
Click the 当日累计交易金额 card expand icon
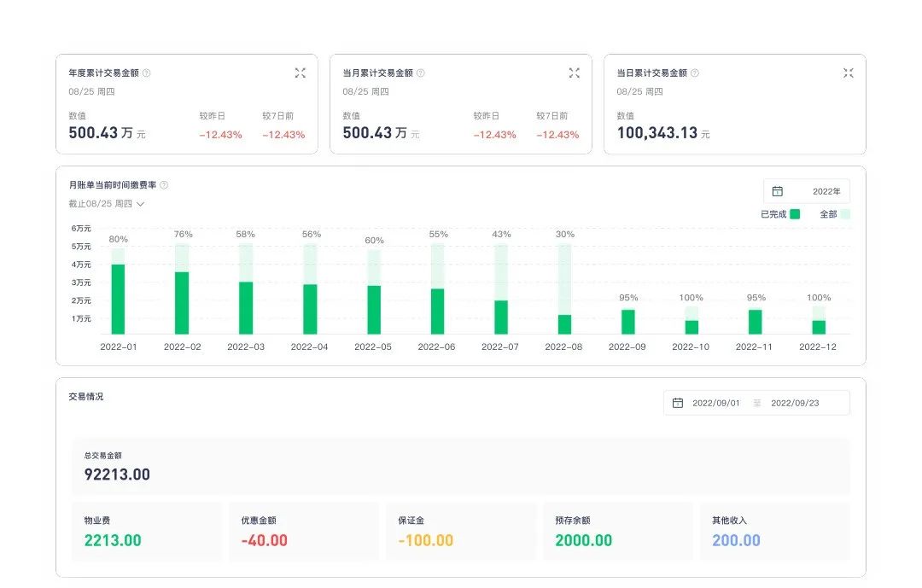click(848, 73)
